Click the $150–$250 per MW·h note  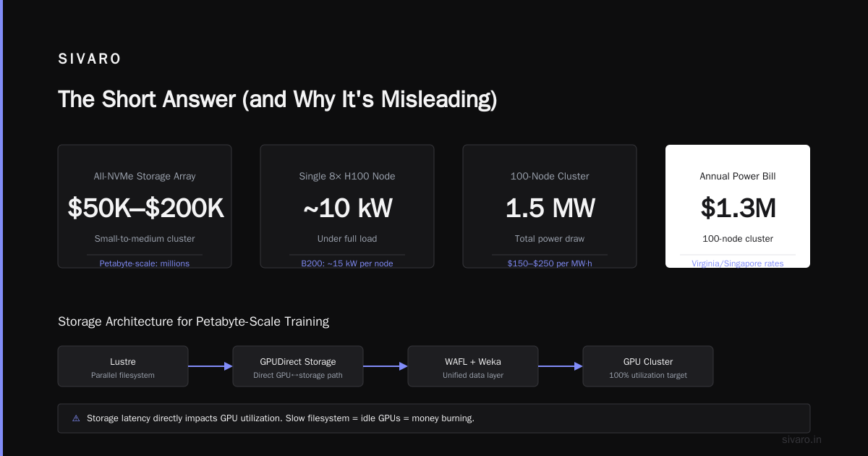click(x=550, y=263)
